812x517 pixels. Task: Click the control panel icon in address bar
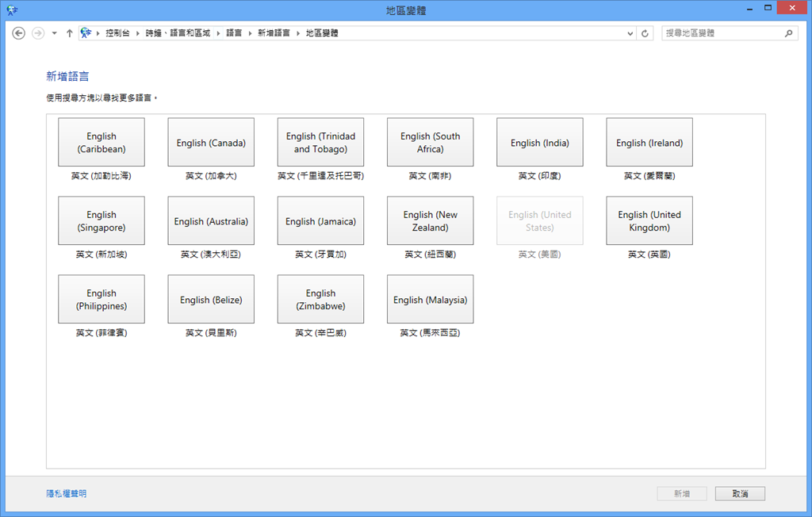(86, 33)
